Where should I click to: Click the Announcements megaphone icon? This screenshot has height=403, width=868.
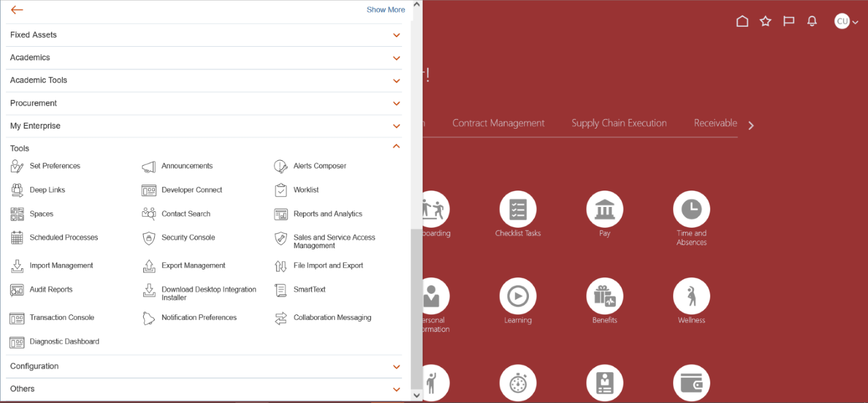click(x=149, y=166)
